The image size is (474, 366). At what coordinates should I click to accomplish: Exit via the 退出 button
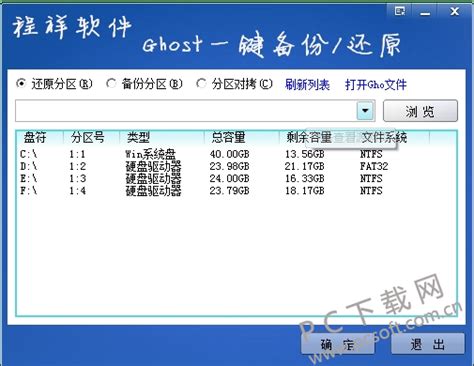(x=428, y=344)
